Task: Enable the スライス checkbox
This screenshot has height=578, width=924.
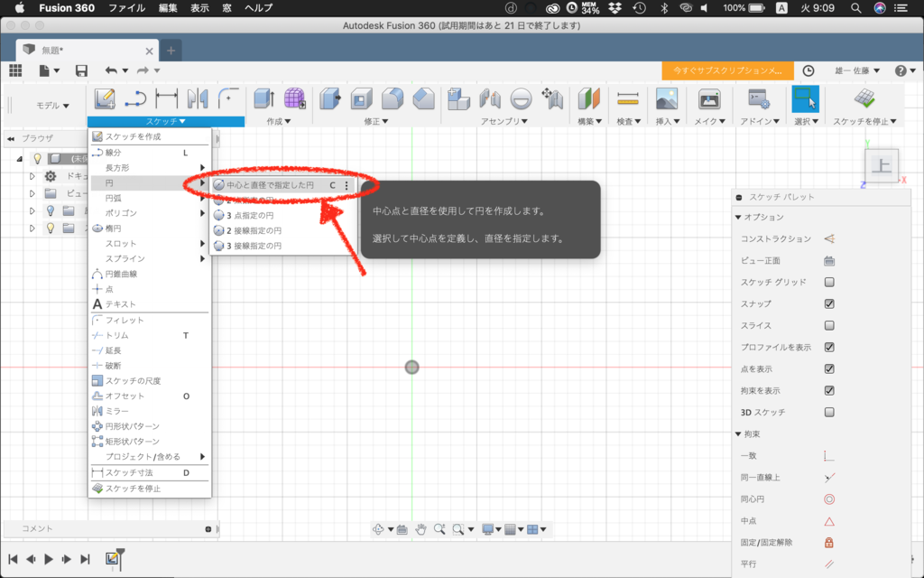Action: [829, 325]
